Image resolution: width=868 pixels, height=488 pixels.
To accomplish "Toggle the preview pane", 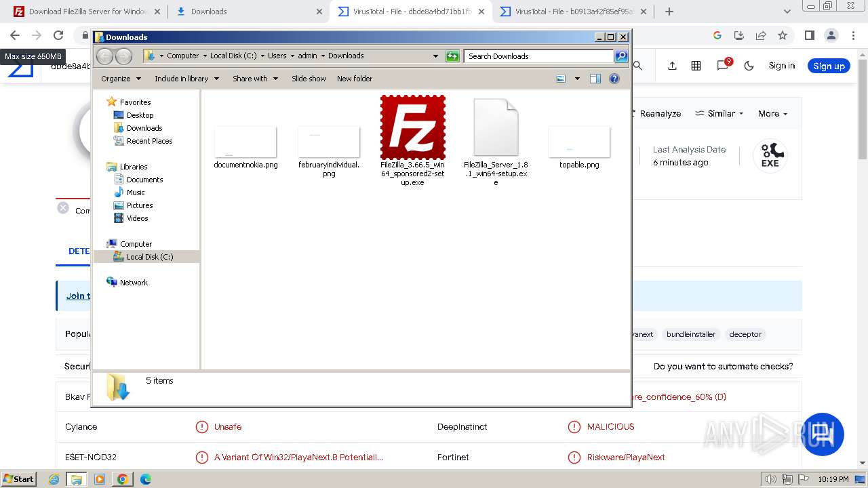I will [595, 79].
